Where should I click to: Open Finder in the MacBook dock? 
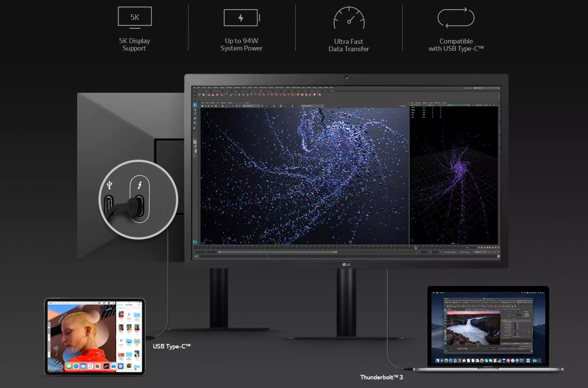pyautogui.click(x=437, y=360)
